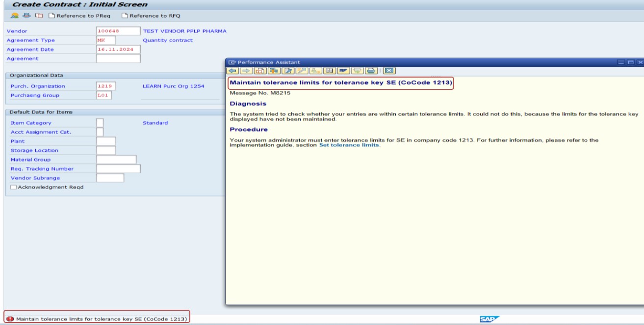
Task: Click the Agreement Date field
Action: [x=118, y=49]
